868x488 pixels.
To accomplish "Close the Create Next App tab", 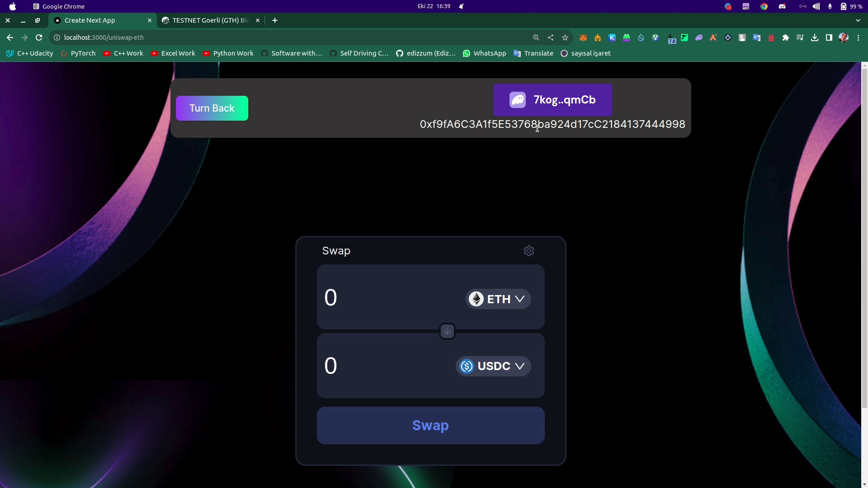I will click(x=150, y=20).
